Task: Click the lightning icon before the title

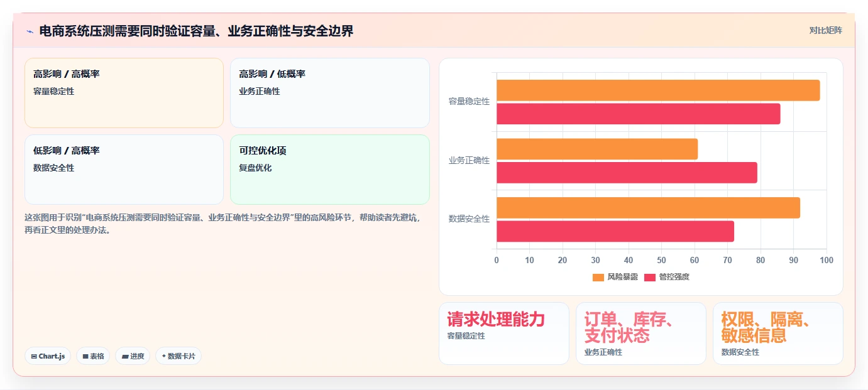Action: click(x=30, y=31)
